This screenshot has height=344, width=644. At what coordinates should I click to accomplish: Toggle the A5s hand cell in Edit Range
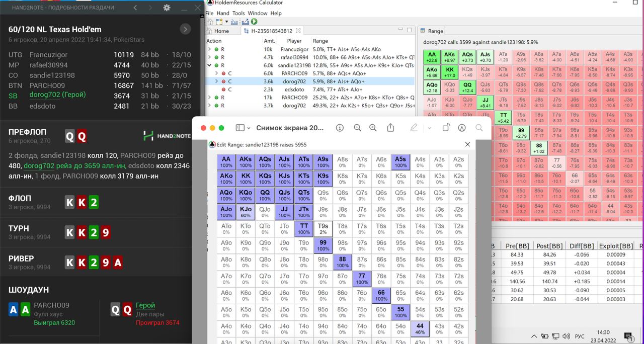(x=400, y=162)
